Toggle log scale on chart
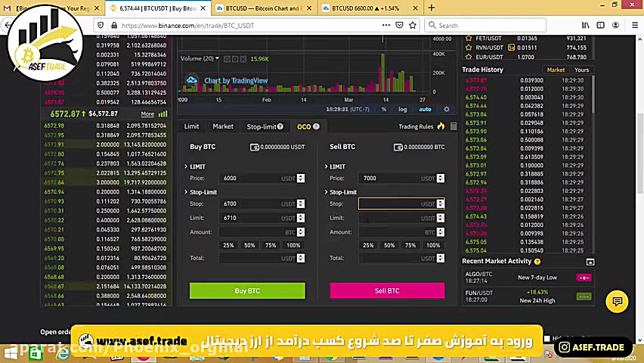 402,110
